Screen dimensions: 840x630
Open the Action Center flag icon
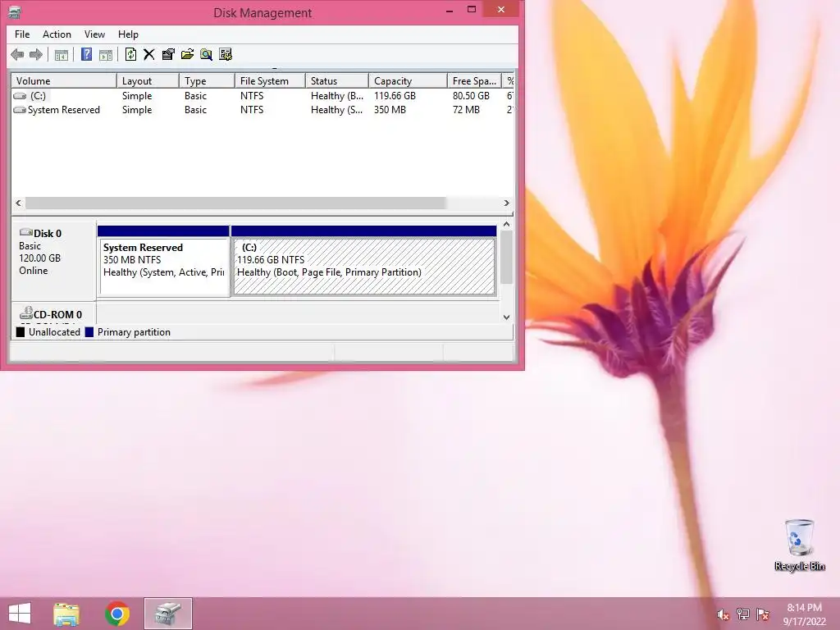click(763, 614)
